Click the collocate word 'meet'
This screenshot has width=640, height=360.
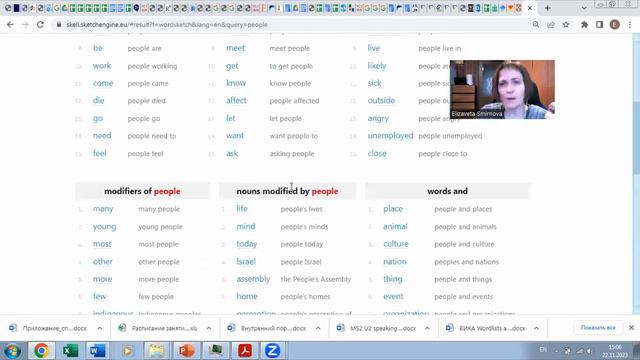pyautogui.click(x=236, y=48)
